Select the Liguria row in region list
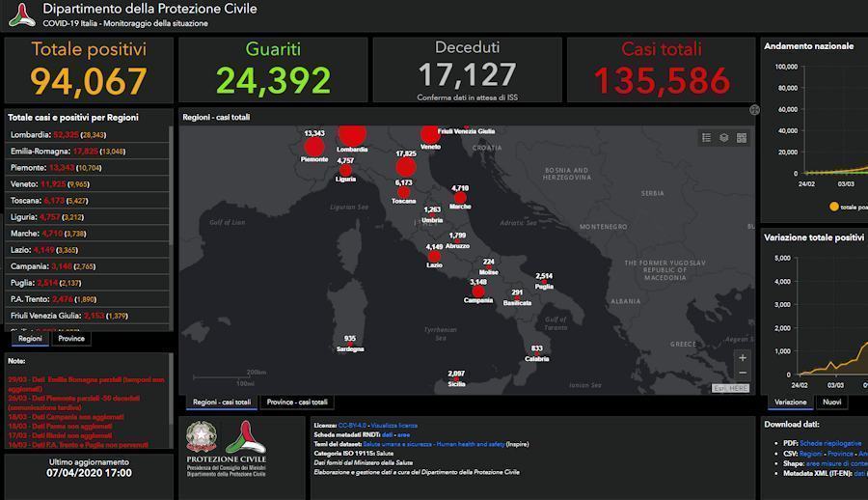This screenshot has height=500, width=868. pyautogui.click(x=88, y=217)
